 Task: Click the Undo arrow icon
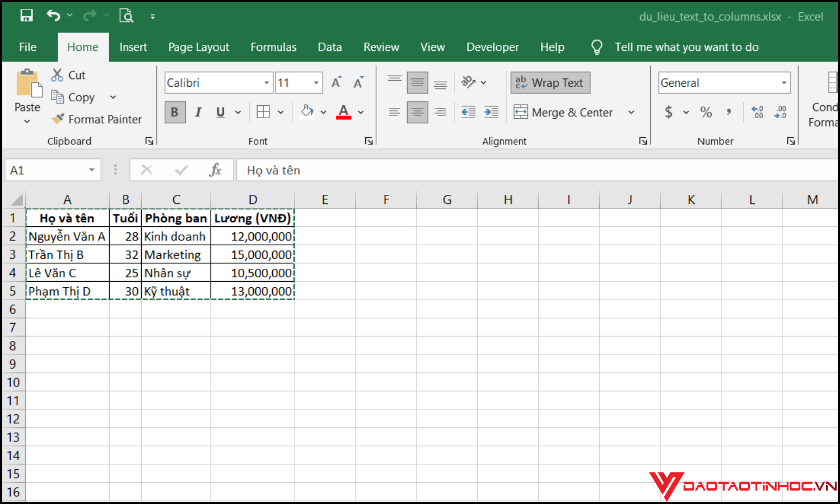pos(53,16)
